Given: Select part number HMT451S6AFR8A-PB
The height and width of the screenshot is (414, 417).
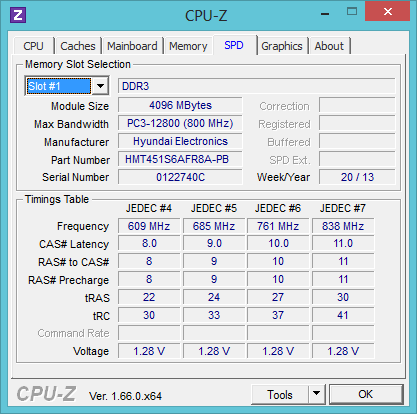Looking at the screenshot, I should pyautogui.click(x=180, y=159).
